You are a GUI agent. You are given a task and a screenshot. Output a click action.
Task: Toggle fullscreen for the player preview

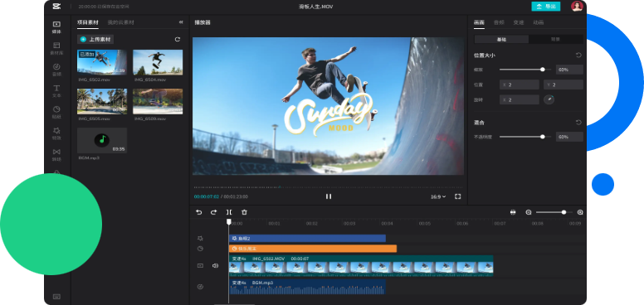click(458, 196)
